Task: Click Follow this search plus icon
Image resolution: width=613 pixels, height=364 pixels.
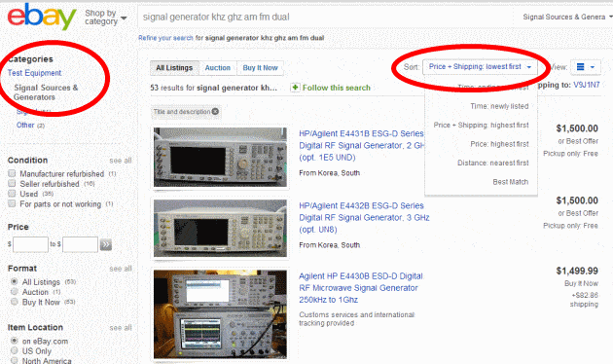Action: 295,88
